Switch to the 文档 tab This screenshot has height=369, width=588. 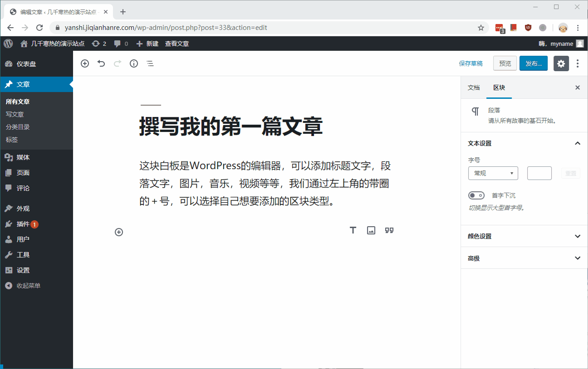(x=473, y=87)
